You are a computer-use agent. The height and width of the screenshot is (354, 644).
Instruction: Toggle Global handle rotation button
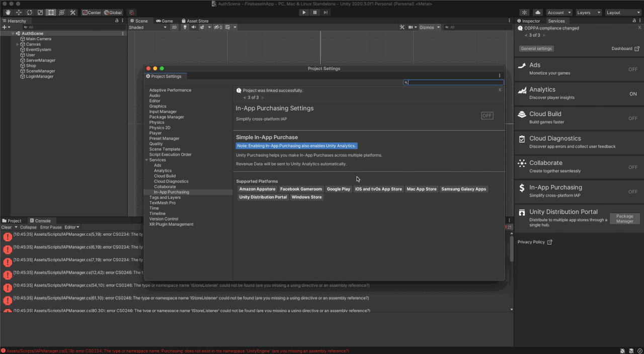coord(113,13)
